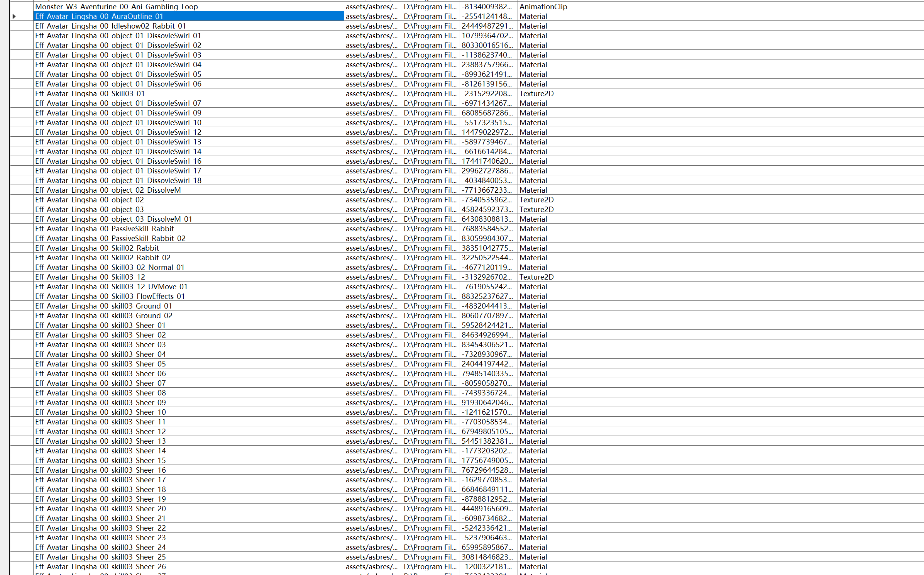
Task: Click the assets/asbres path cell for AuraOutline 01
Action: (x=372, y=16)
